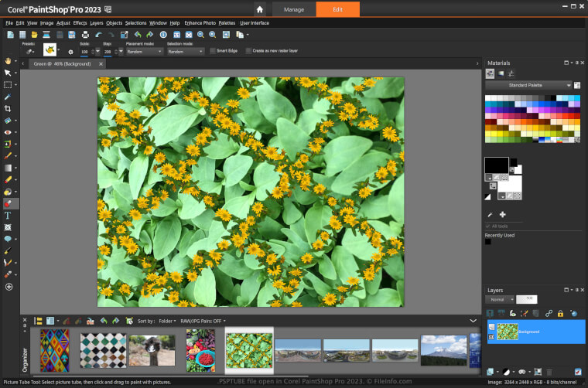This screenshot has width=588, height=388.
Task: Click the black foreground color swatch
Action: pyautogui.click(x=495, y=165)
